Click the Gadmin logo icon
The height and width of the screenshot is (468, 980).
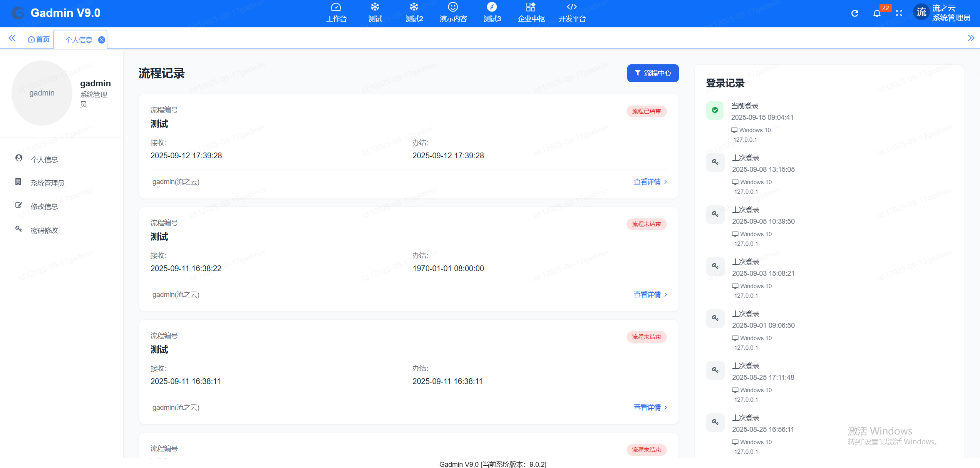point(18,13)
